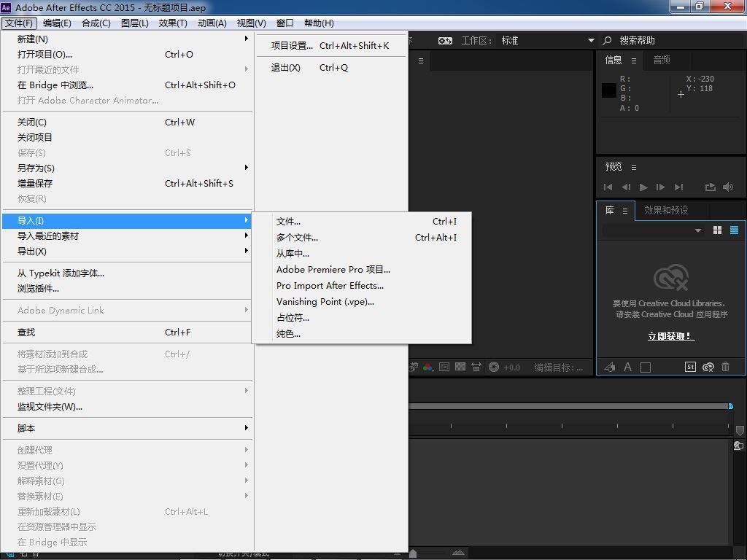This screenshot has width=747, height=560.
Task: Open the library selector dropdown arrow
Action: pos(698,230)
